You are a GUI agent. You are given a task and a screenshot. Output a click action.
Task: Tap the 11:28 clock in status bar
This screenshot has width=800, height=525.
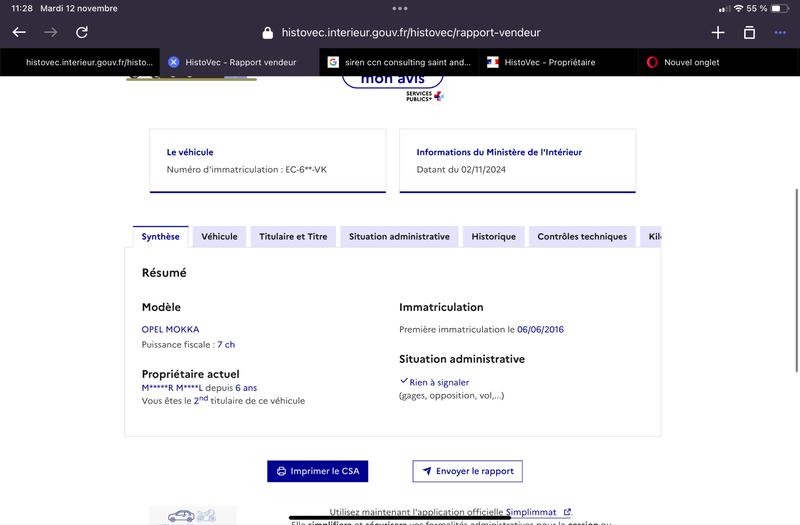[22, 8]
